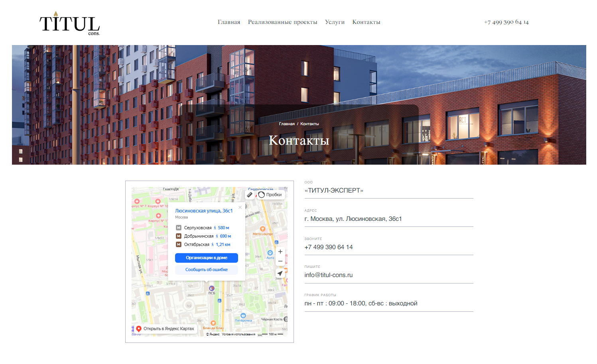Click the Анта paw marker on map
This screenshot has height=364, width=597.
coord(270,253)
